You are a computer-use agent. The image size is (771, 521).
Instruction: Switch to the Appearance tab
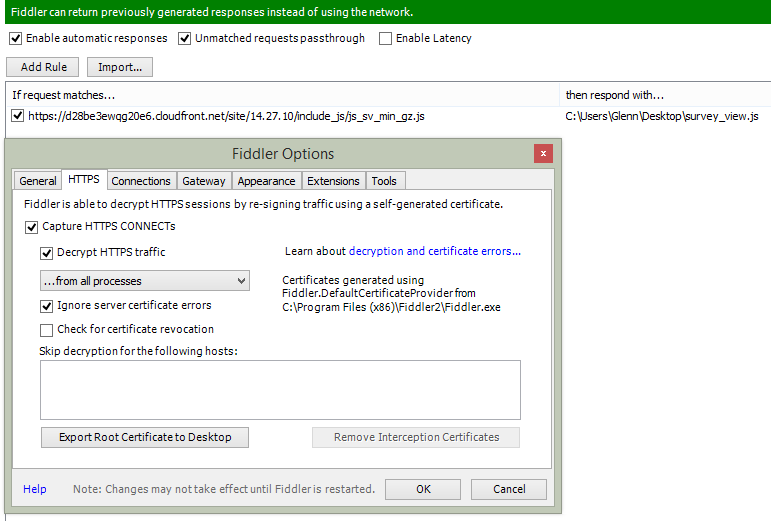point(267,181)
